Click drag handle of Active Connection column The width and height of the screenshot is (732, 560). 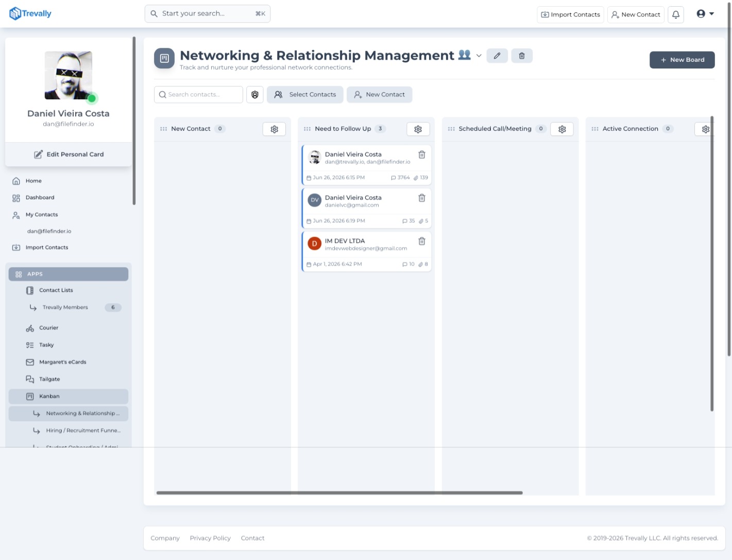[595, 129]
